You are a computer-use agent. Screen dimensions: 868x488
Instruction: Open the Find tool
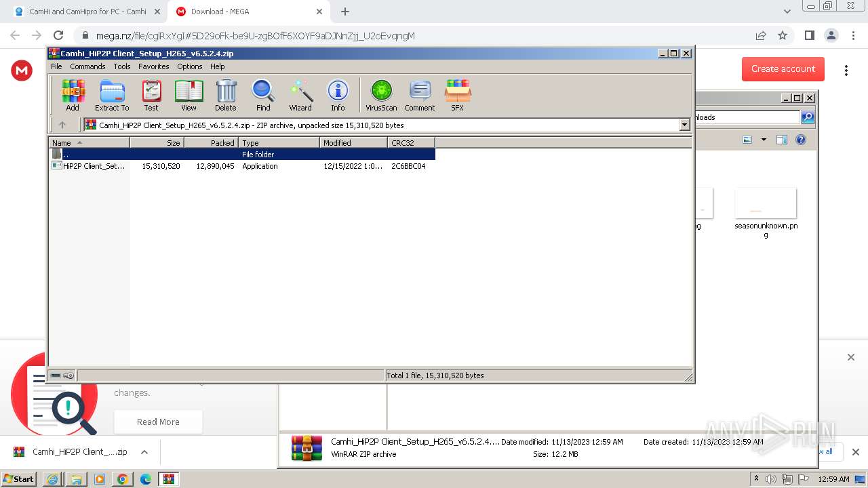click(x=263, y=95)
